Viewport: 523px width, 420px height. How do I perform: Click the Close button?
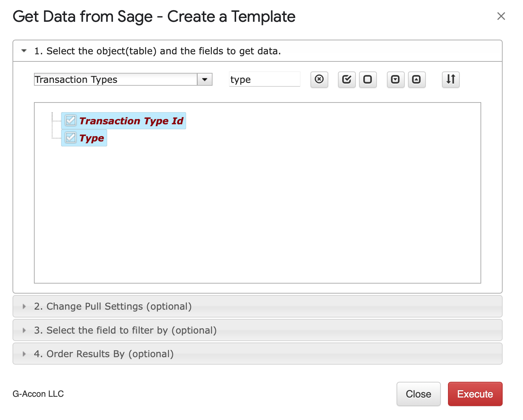click(418, 394)
